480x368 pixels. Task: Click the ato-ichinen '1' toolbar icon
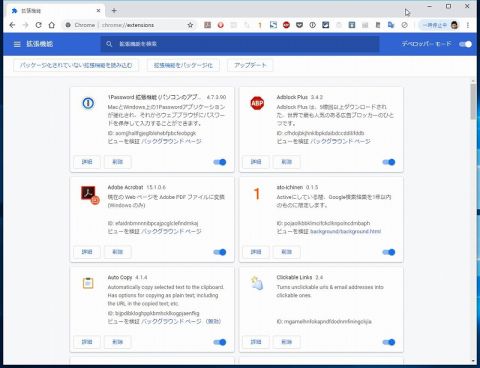click(260, 25)
